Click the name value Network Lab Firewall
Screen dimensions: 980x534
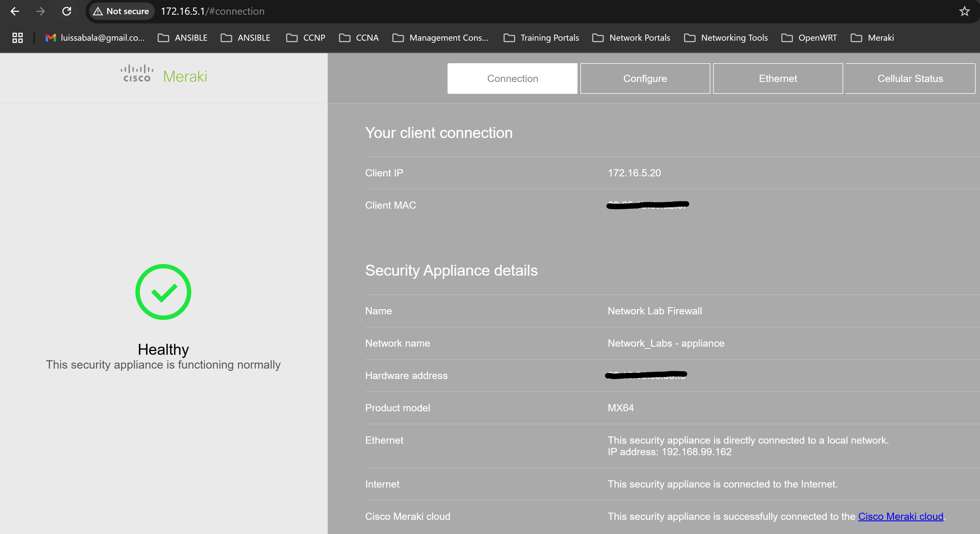tap(655, 311)
